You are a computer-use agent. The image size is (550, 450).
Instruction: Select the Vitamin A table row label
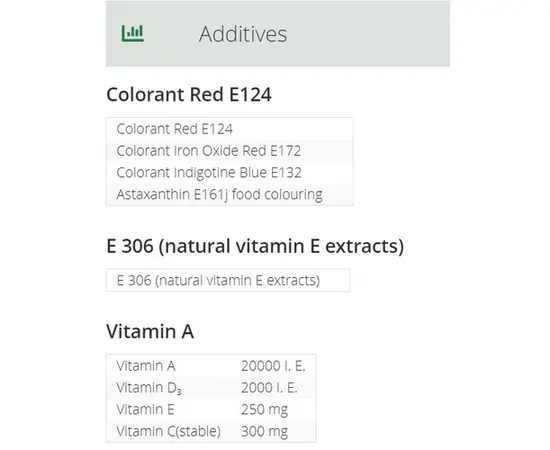coord(146,366)
